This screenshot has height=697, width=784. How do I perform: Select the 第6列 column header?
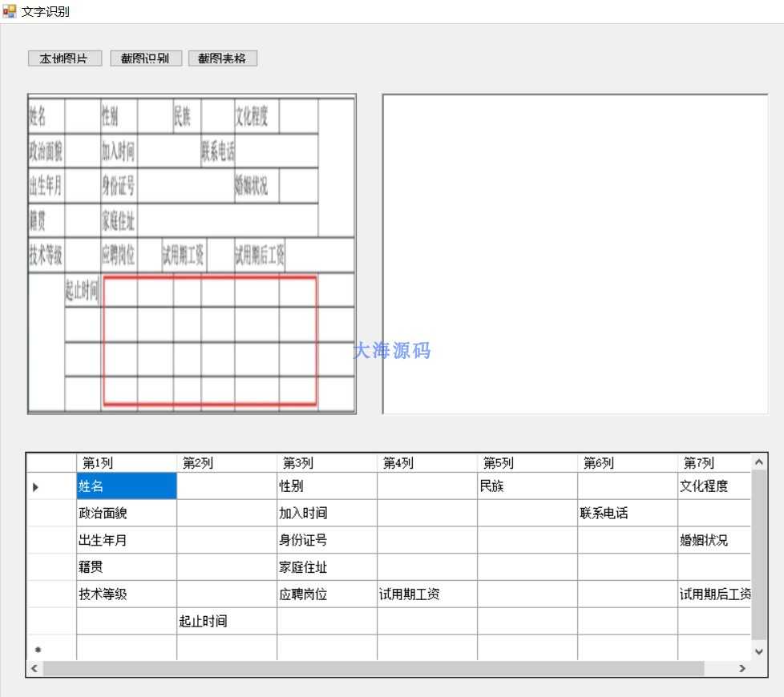coord(628,463)
